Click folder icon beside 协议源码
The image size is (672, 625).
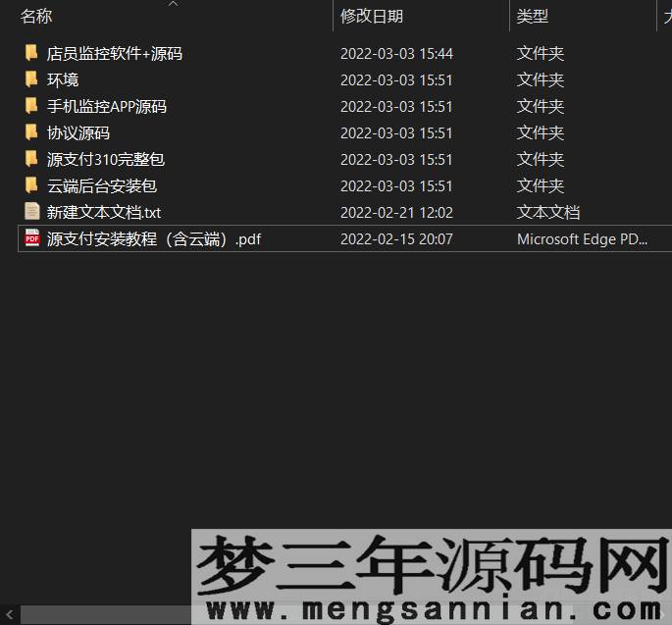[x=31, y=132]
